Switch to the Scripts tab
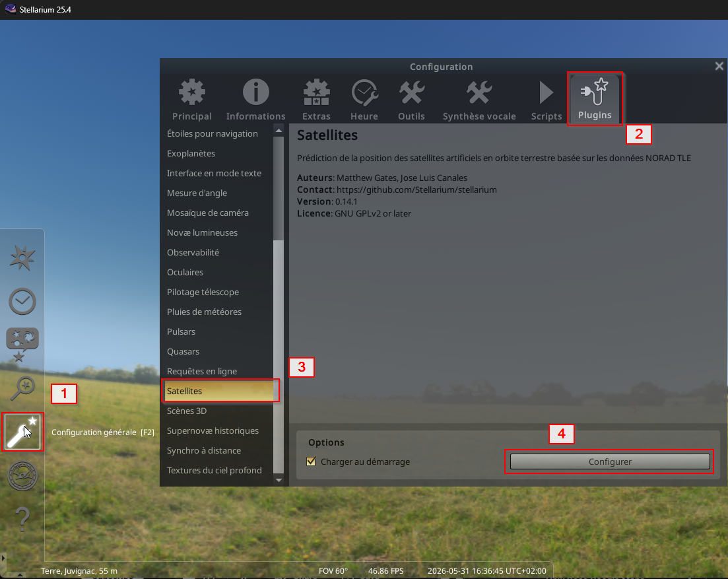The height and width of the screenshot is (579, 728). point(546,100)
